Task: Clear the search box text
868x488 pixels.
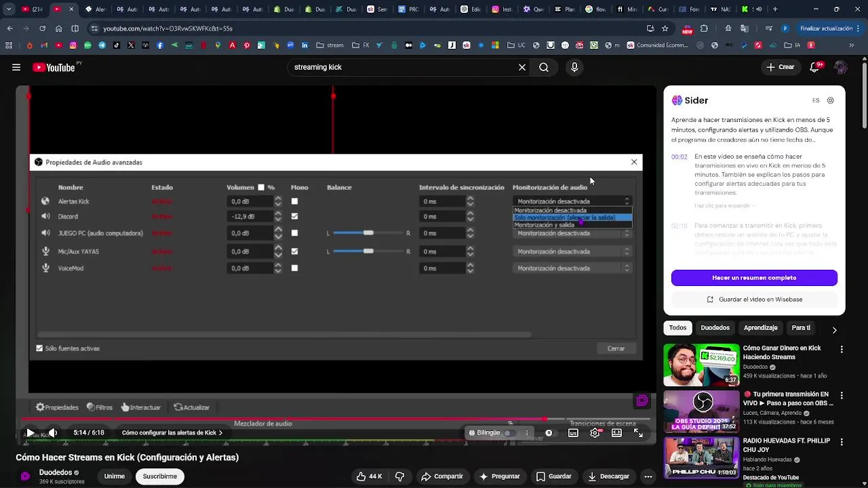Action: tap(522, 67)
